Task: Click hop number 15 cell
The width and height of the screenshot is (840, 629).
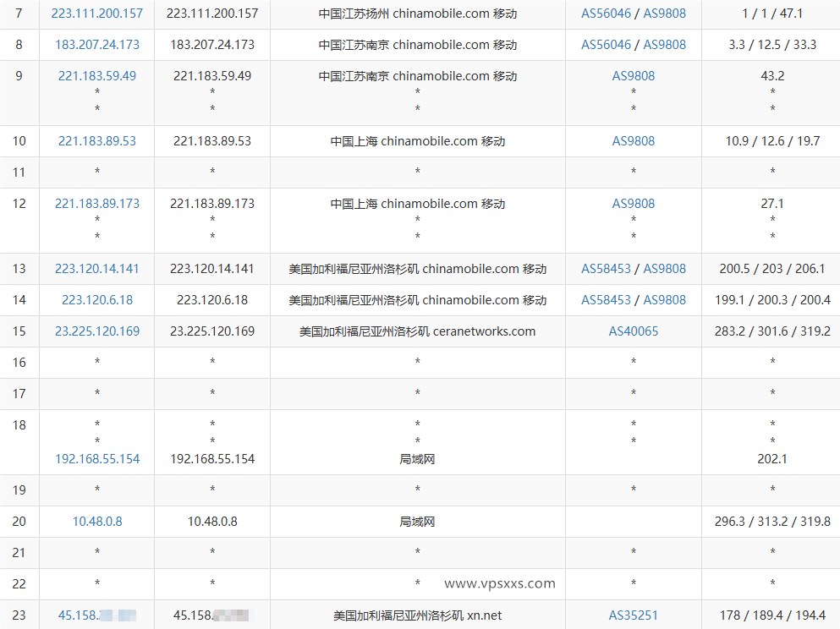Action: 19,331
